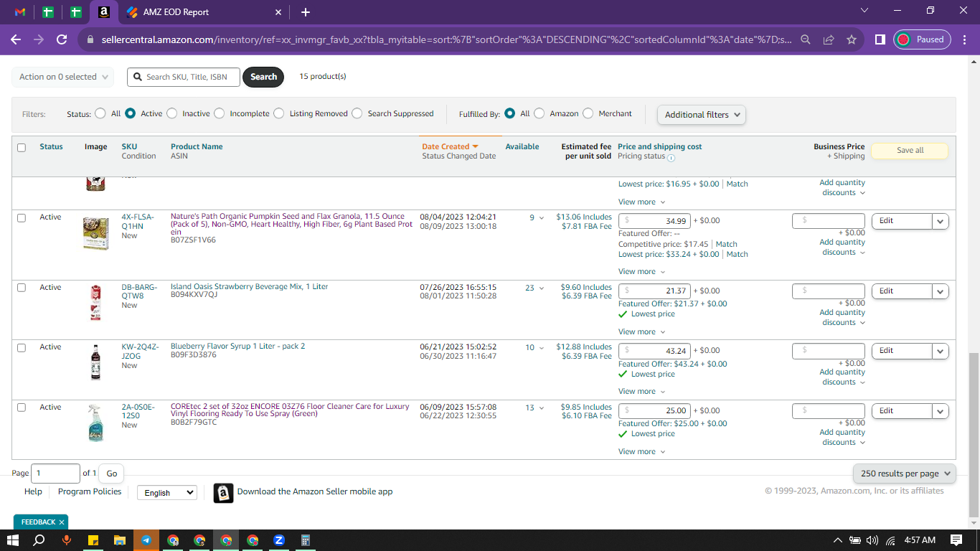Image resolution: width=980 pixels, height=551 pixels.
Task: Click the Pricing status info icon
Action: point(671,157)
